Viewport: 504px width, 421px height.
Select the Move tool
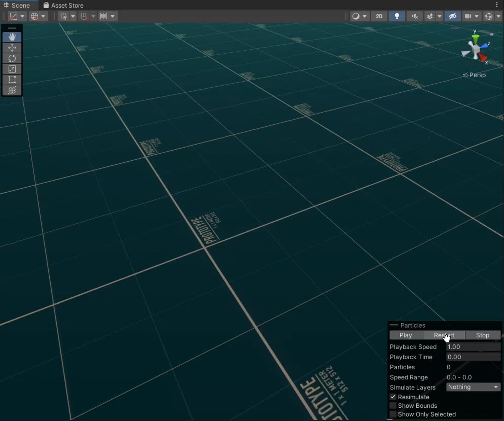(x=12, y=48)
